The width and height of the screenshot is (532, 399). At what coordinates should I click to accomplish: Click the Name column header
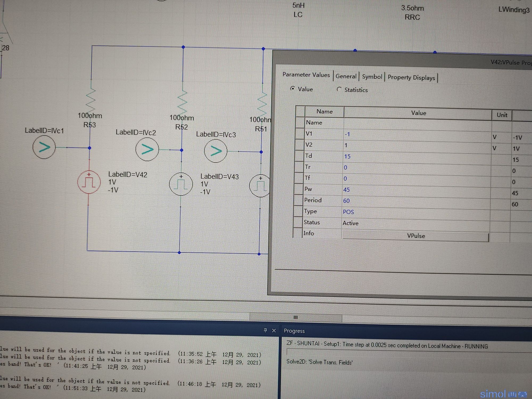coord(324,112)
